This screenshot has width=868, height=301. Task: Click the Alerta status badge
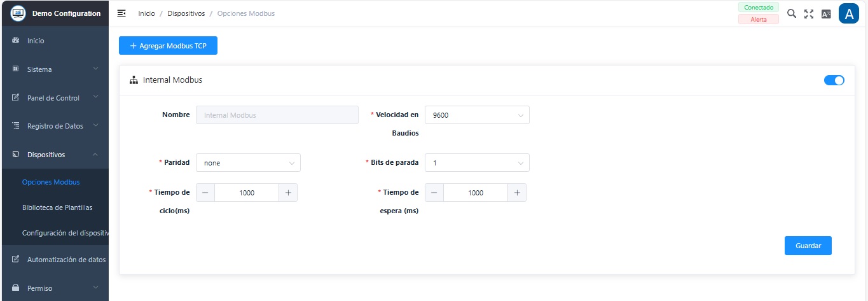[758, 19]
